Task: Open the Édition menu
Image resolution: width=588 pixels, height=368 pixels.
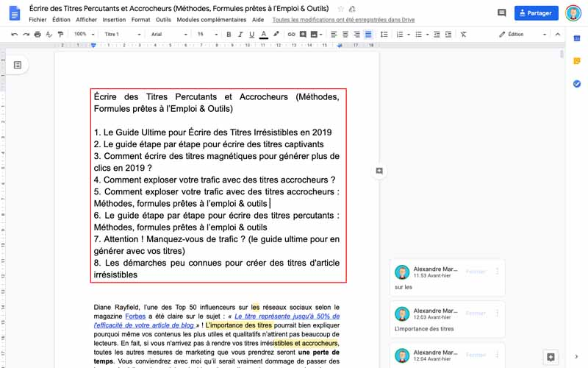Action: tap(61, 20)
